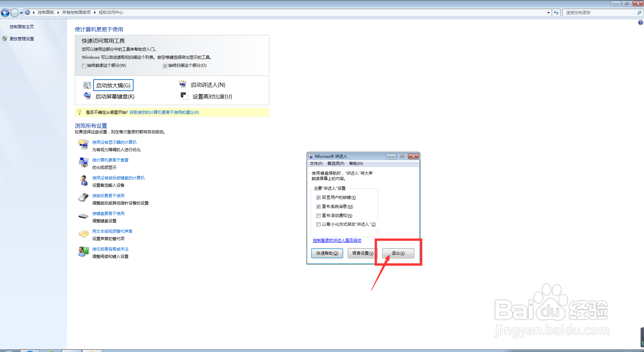This screenshot has height=352, width=644.
Task: Toggle 宣布系统消息(M) checkbox
Action: 318,207
